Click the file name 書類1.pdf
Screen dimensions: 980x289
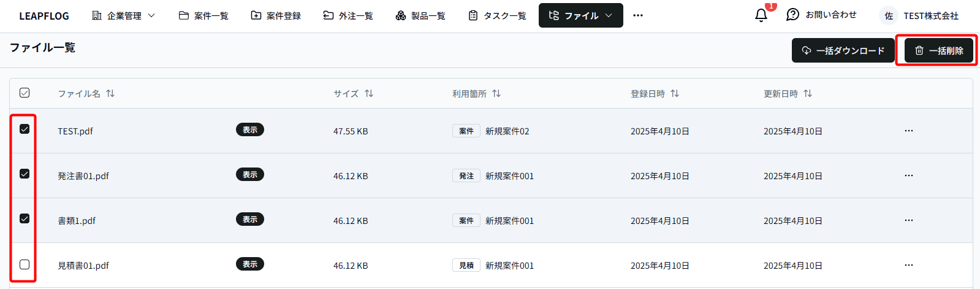point(77,221)
